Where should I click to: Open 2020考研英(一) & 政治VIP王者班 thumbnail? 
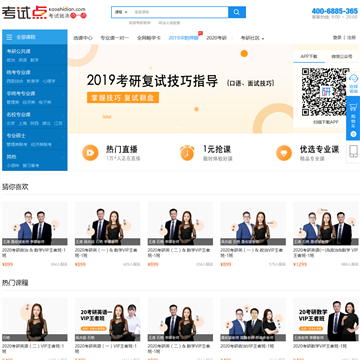pos(253,224)
